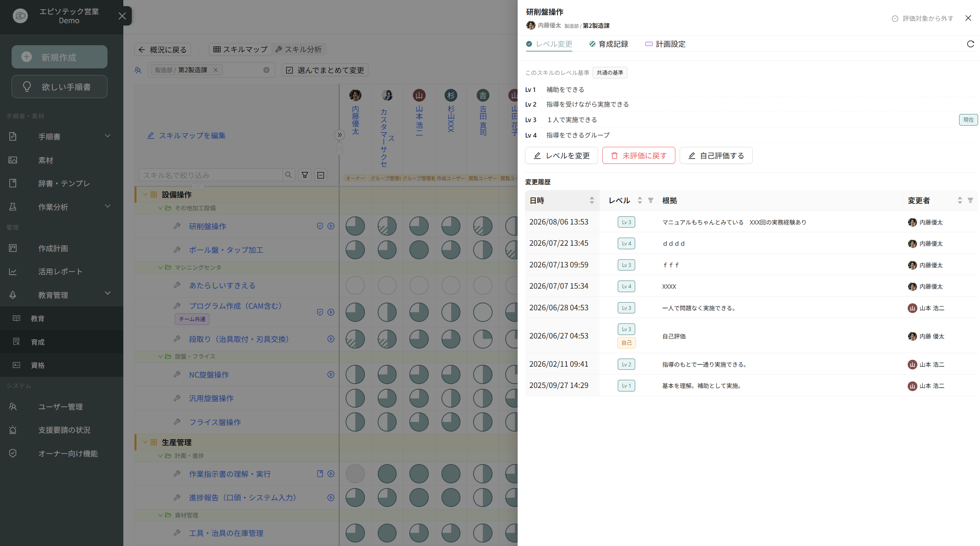Open 作成計画 in the sidebar
The width and height of the screenshot is (980, 546).
pyautogui.click(x=61, y=248)
